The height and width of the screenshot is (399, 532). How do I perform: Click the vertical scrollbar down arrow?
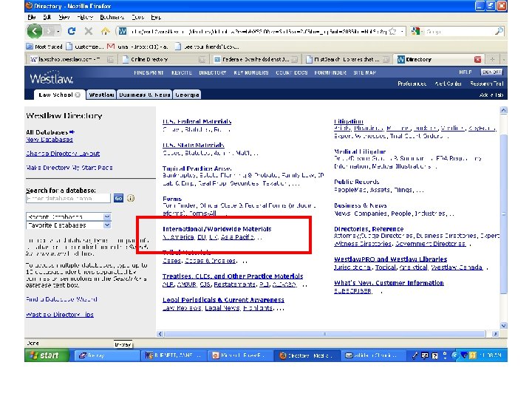point(503,325)
